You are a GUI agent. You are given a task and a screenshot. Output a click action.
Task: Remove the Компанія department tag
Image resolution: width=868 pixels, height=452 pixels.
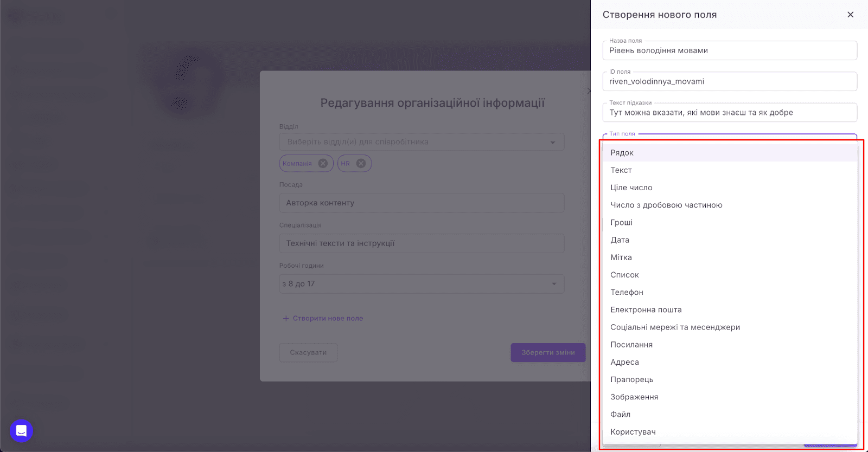323,163
